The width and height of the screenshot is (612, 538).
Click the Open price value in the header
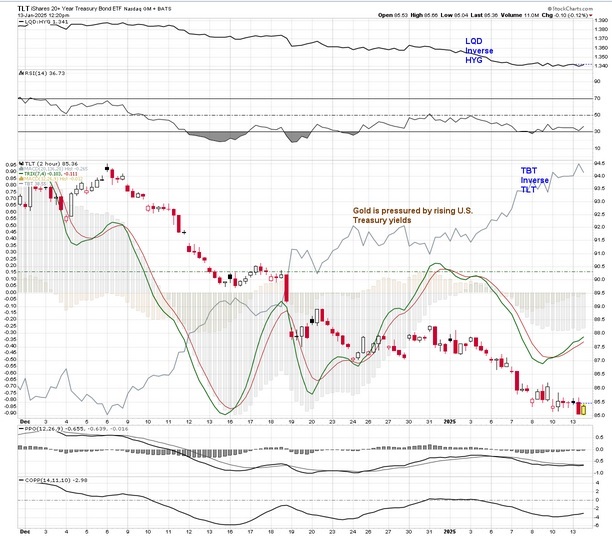click(x=401, y=15)
